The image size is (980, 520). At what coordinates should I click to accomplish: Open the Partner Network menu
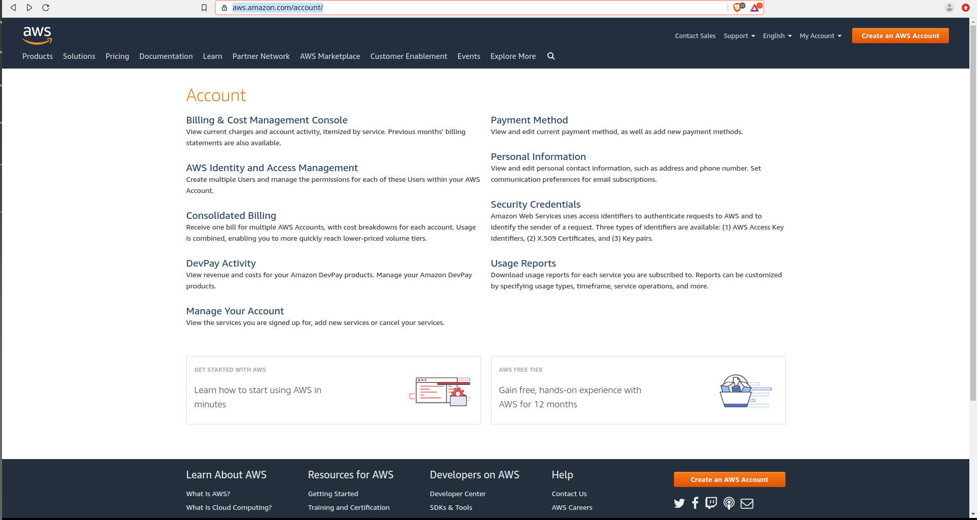pos(261,56)
